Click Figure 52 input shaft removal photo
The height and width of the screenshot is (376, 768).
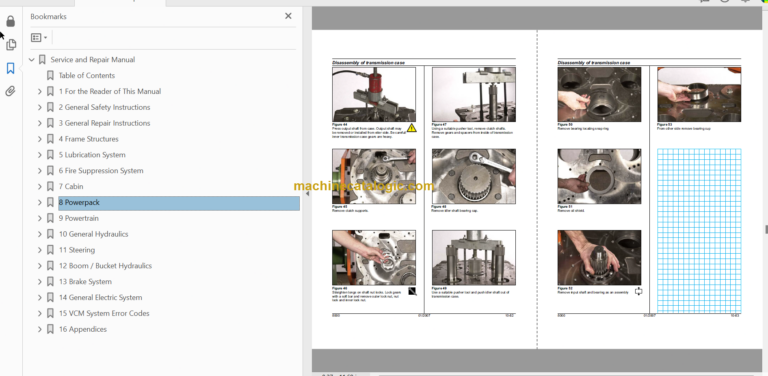tap(599, 258)
